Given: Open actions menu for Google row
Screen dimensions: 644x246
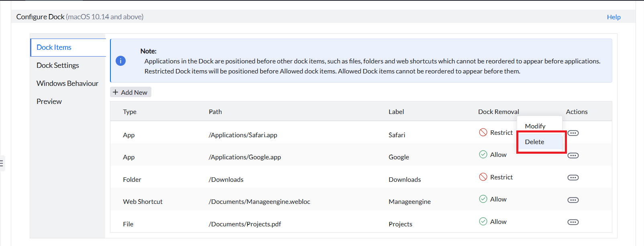Looking at the screenshot, I should [573, 156].
